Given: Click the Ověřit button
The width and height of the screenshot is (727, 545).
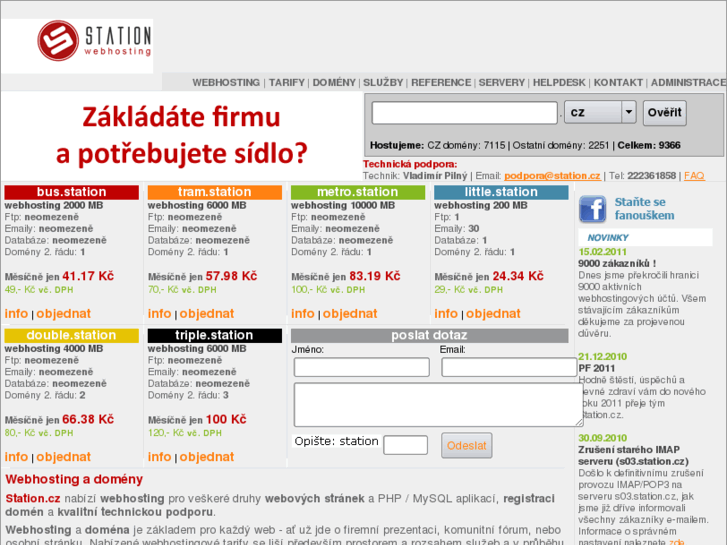Looking at the screenshot, I should point(664,113).
